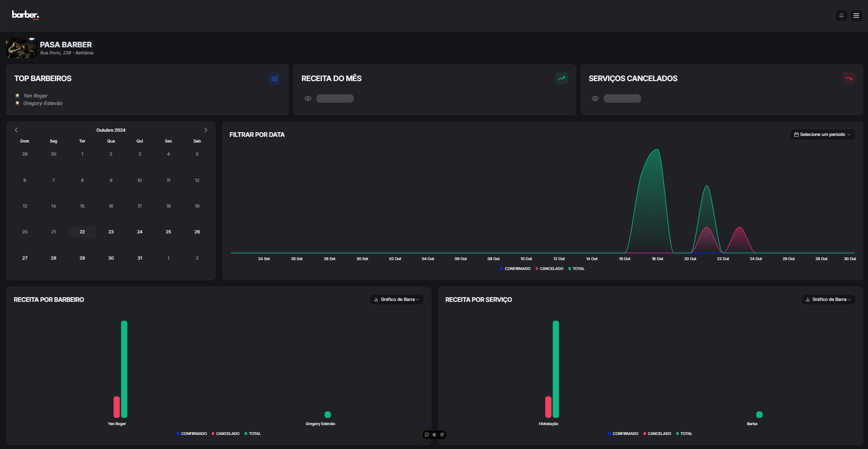Pick October 27 on the calendar

25,258
